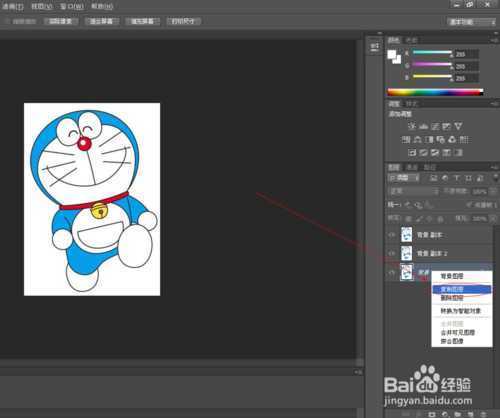This screenshot has width=500, height=418.
Task: Choose 背景图层 in the context menu
Action: click(x=462, y=276)
